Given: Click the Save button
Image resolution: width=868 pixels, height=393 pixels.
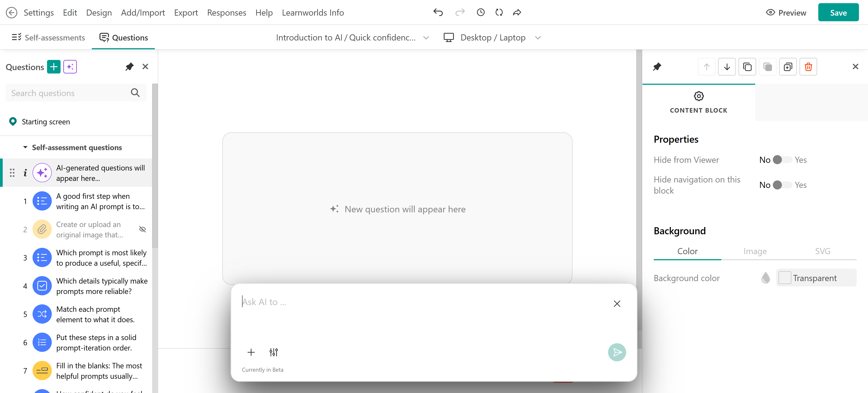Looking at the screenshot, I should pos(838,12).
